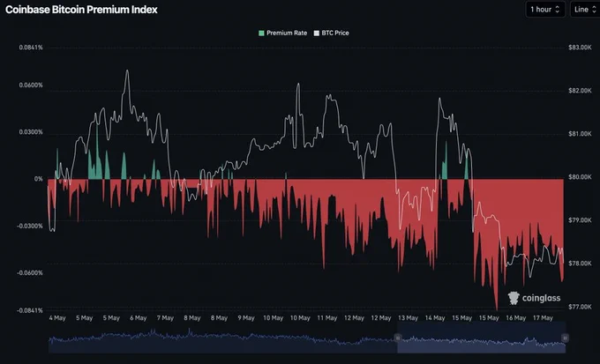The width and height of the screenshot is (600, 364).
Task: Click the 0.0600% left axis label
Action: pos(31,85)
